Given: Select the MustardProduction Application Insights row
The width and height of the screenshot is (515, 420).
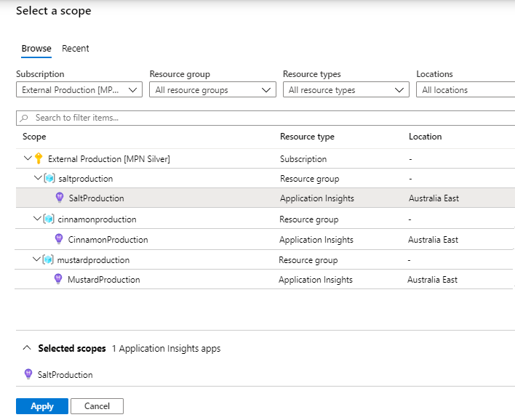Looking at the screenshot, I should pos(264,279).
